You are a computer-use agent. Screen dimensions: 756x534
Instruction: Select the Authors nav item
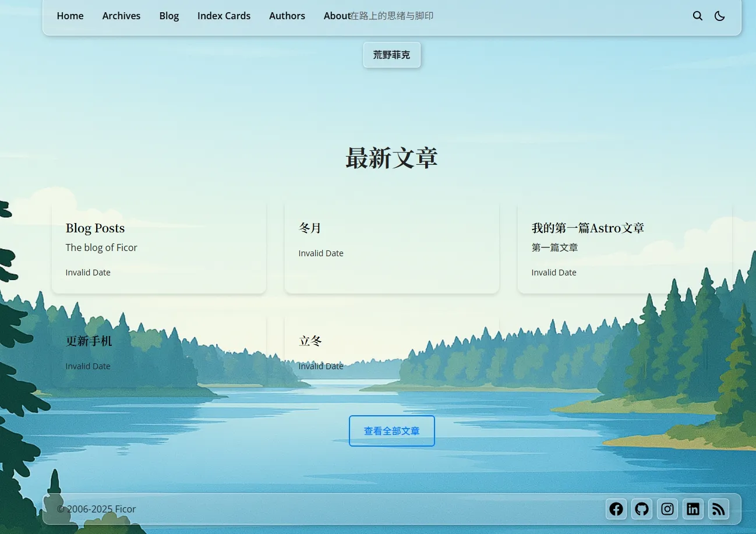click(x=287, y=16)
